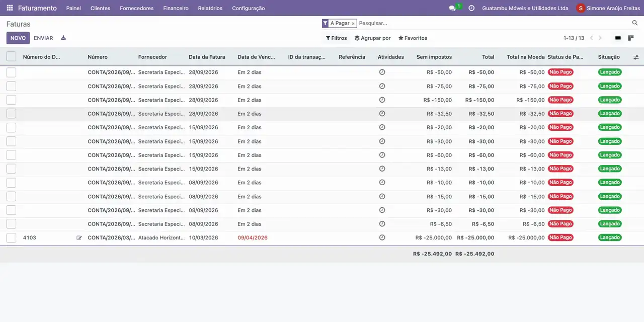Open the Fornecedores menu

tap(137, 8)
